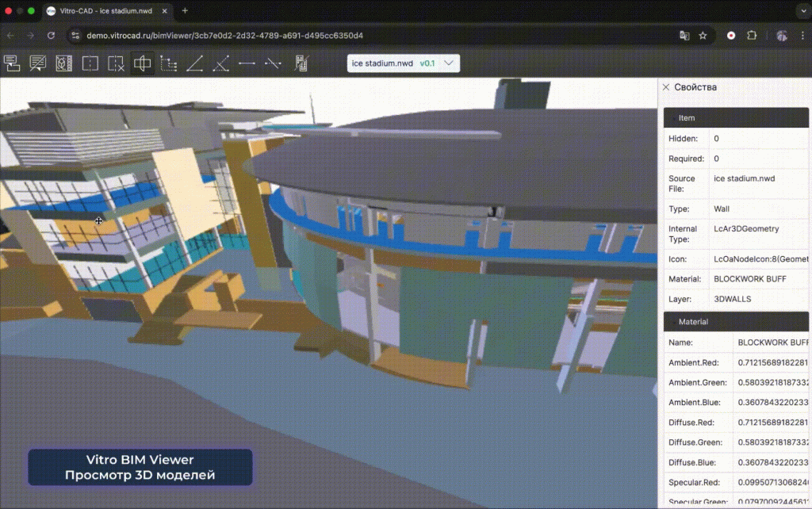Bookmark this page with the star icon
This screenshot has height=509, width=812.
703,36
